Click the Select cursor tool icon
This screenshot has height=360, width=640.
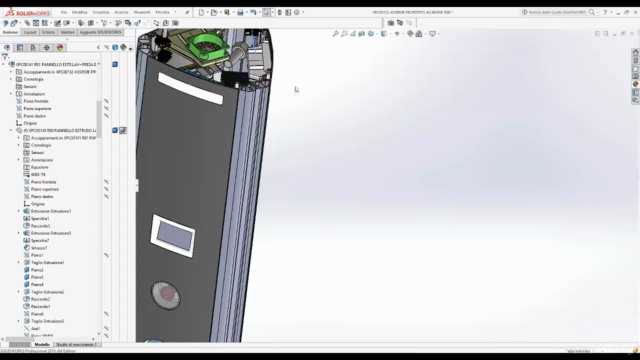pos(266,12)
